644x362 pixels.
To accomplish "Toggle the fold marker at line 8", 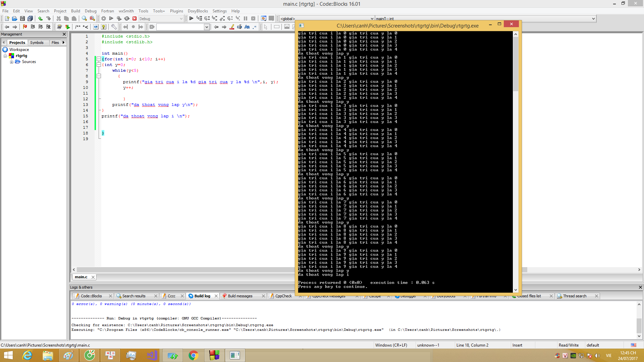I will (x=99, y=76).
